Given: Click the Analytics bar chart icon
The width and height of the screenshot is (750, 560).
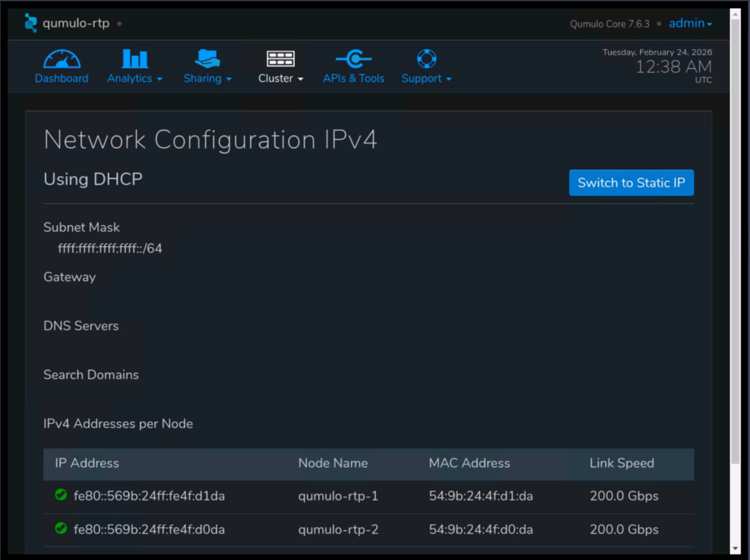Looking at the screenshot, I should [x=135, y=58].
